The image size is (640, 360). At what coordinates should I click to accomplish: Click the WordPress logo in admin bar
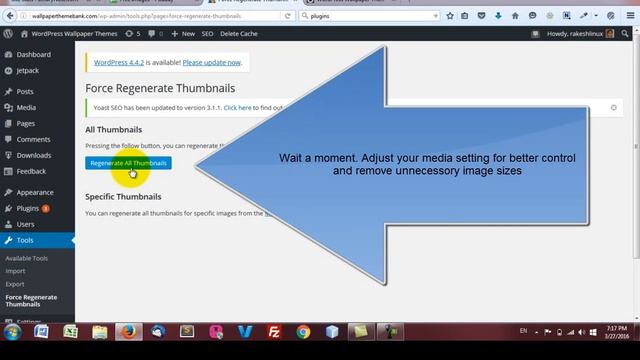click(8, 34)
